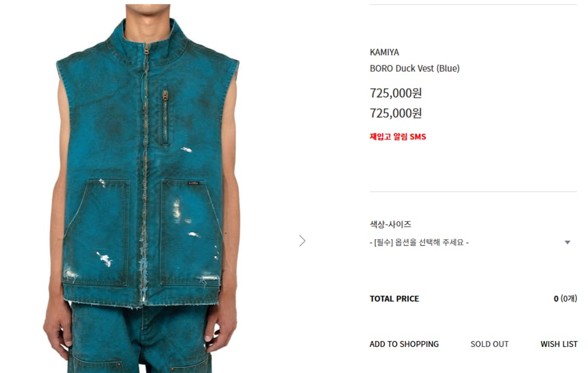
Task: Click the KAMIYA tag on vest pocket
Action: click(193, 183)
